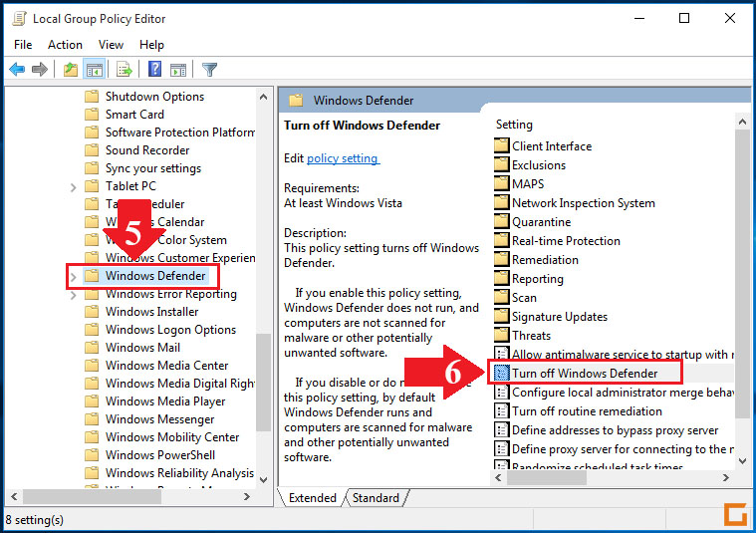Select Windows Defender in the tree

pyautogui.click(x=145, y=276)
